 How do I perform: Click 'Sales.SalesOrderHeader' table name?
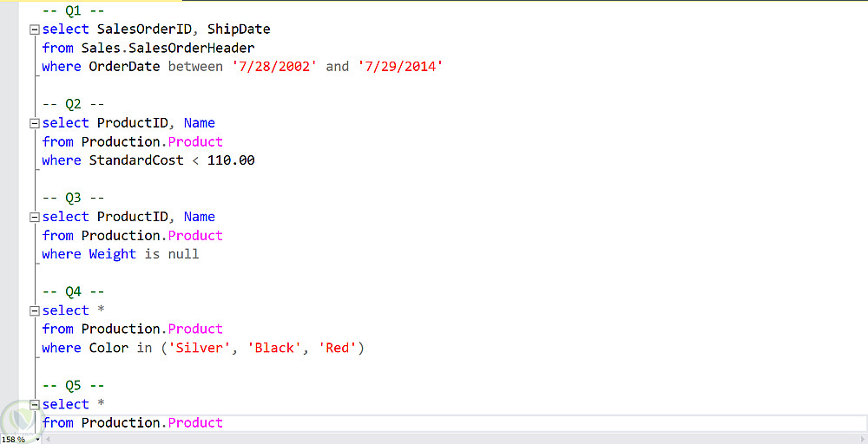tap(168, 48)
